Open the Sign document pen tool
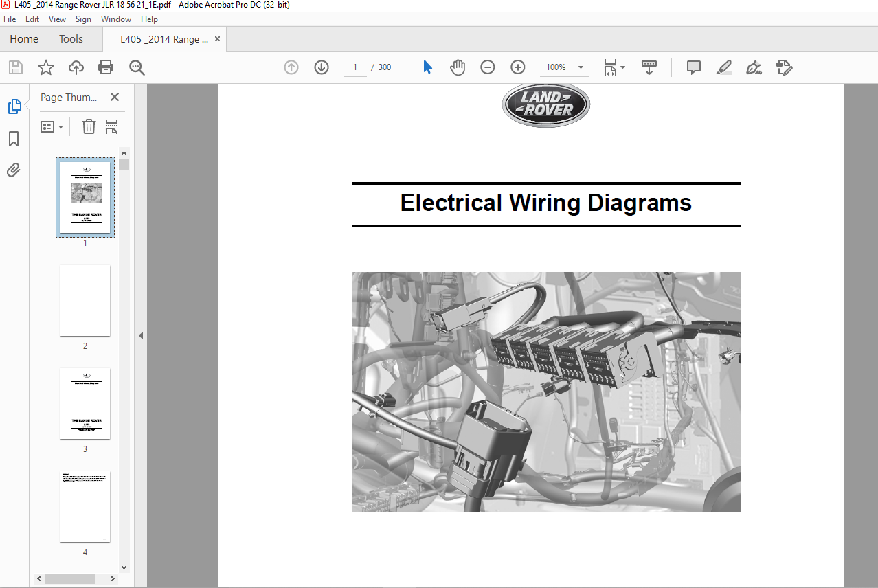The width and height of the screenshot is (878, 588). coord(754,67)
